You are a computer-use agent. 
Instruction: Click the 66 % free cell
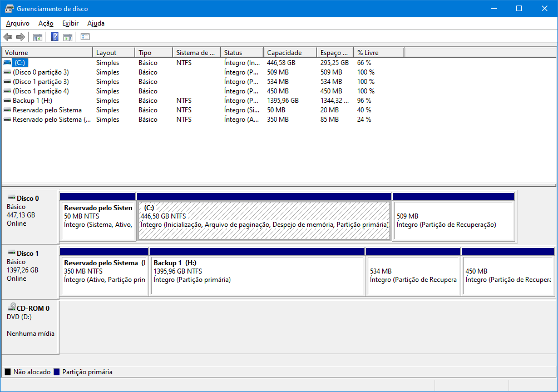point(364,63)
